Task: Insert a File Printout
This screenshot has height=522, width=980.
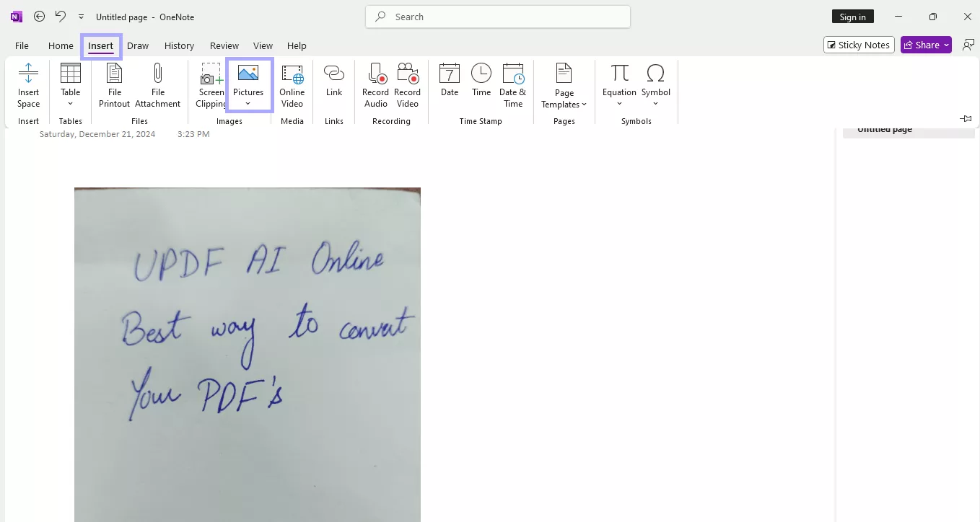Action: click(113, 84)
